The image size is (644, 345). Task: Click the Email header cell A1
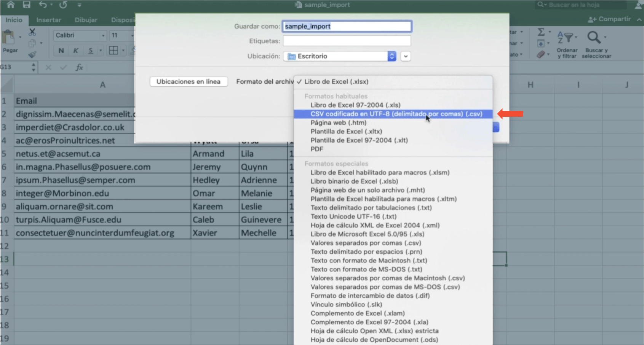pos(74,101)
